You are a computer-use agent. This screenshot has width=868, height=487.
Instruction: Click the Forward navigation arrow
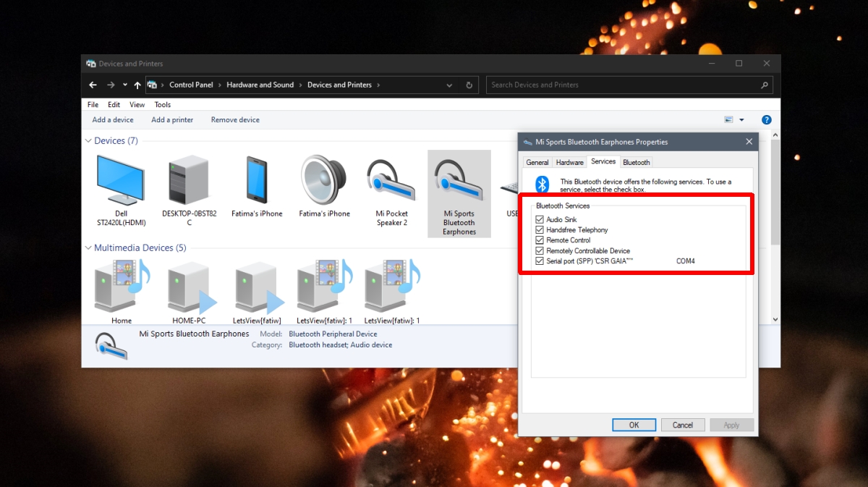pos(111,85)
